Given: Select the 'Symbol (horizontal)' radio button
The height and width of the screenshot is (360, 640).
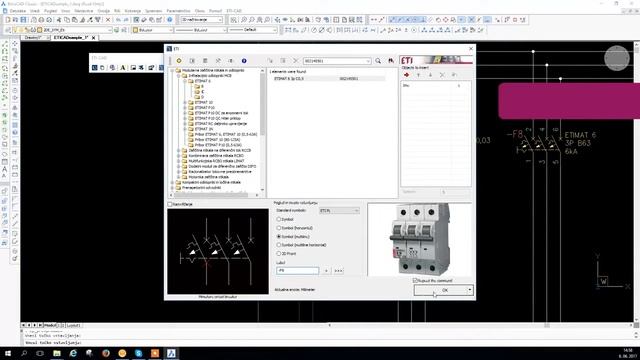Looking at the screenshot, I should (x=279, y=228).
